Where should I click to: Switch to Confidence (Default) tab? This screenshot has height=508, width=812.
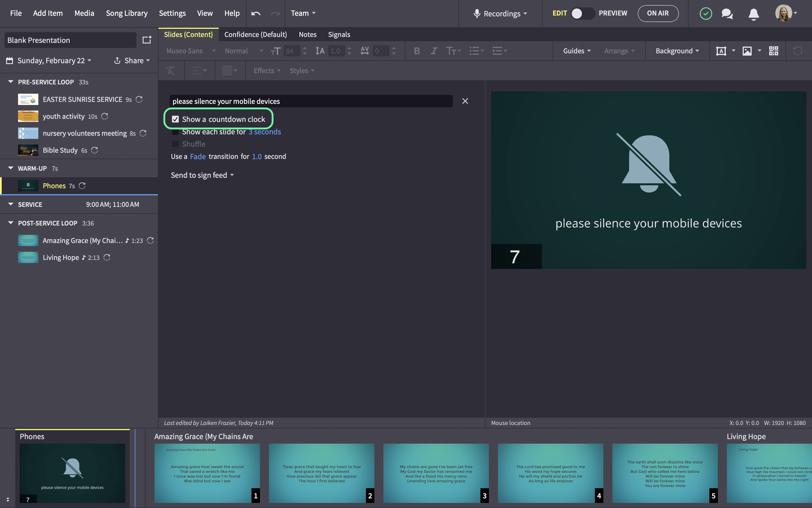click(255, 34)
